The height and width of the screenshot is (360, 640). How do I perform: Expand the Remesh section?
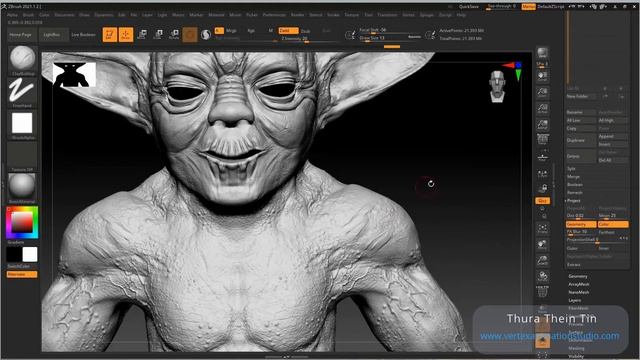coord(575,193)
